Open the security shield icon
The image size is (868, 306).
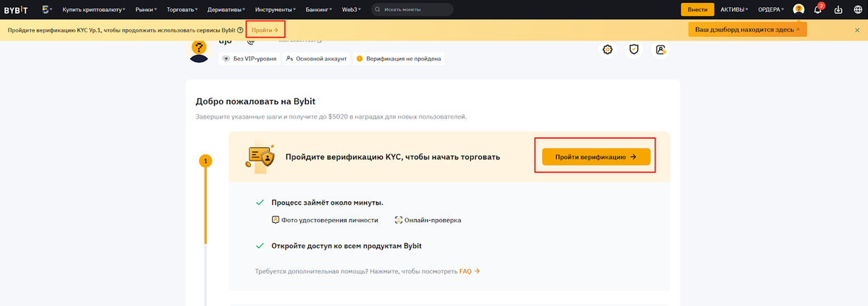coord(634,49)
